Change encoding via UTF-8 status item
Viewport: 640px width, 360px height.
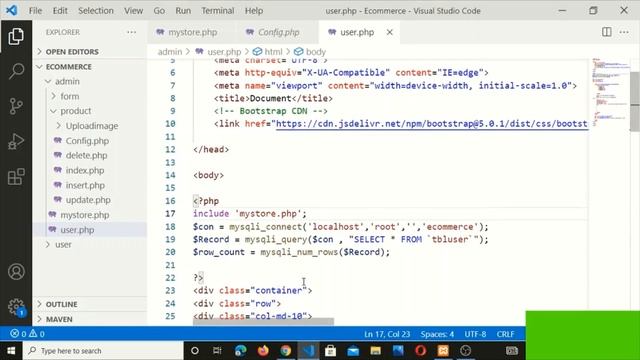tap(475, 334)
